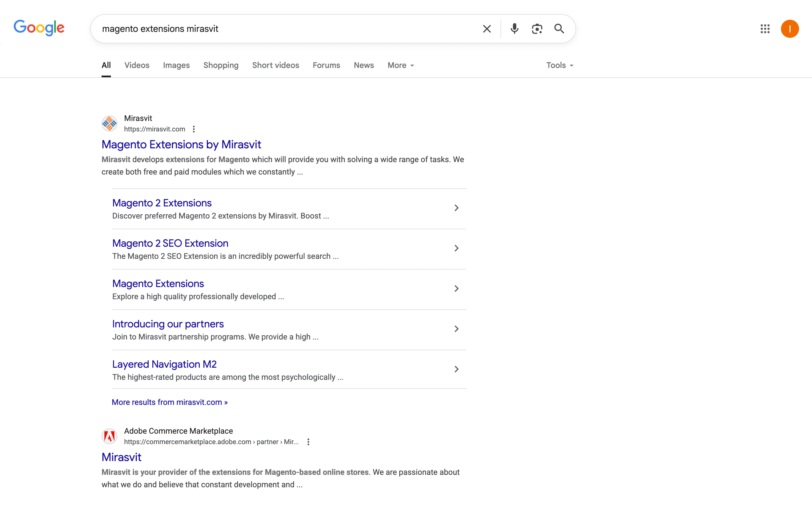Open the Introducing our partners sitelink
The height and width of the screenshot is (507, 812).
tap(168, 324)
